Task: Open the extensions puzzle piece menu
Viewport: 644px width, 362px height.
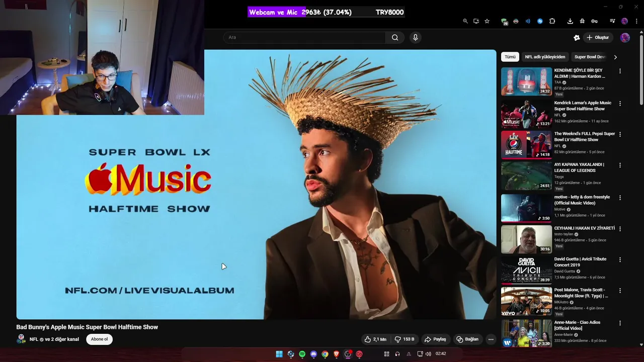Action: tap(552, 21)
